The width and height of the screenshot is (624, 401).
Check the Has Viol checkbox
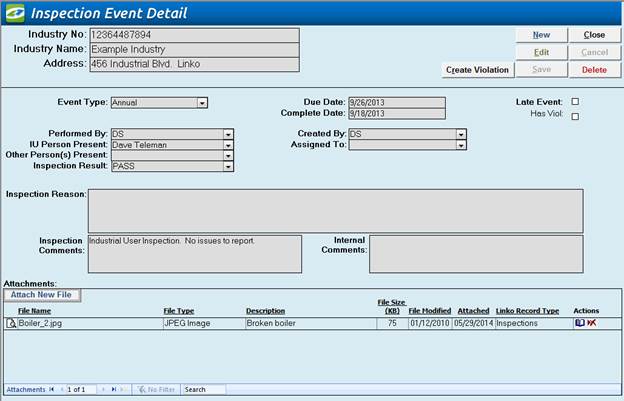click(x=575, y=116)
